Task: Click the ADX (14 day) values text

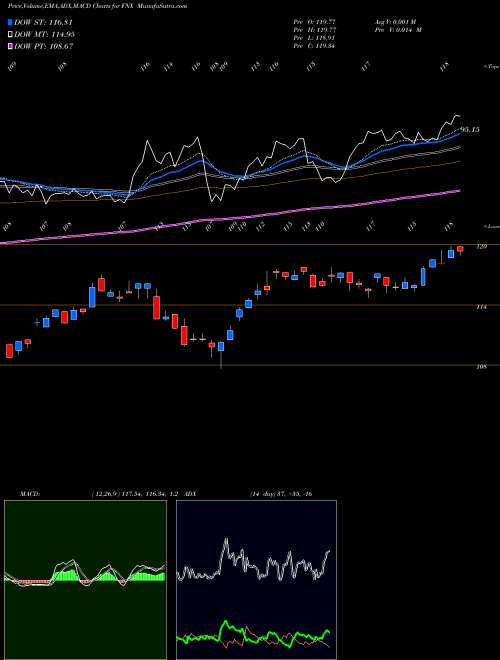Action: tap(280, 494)
